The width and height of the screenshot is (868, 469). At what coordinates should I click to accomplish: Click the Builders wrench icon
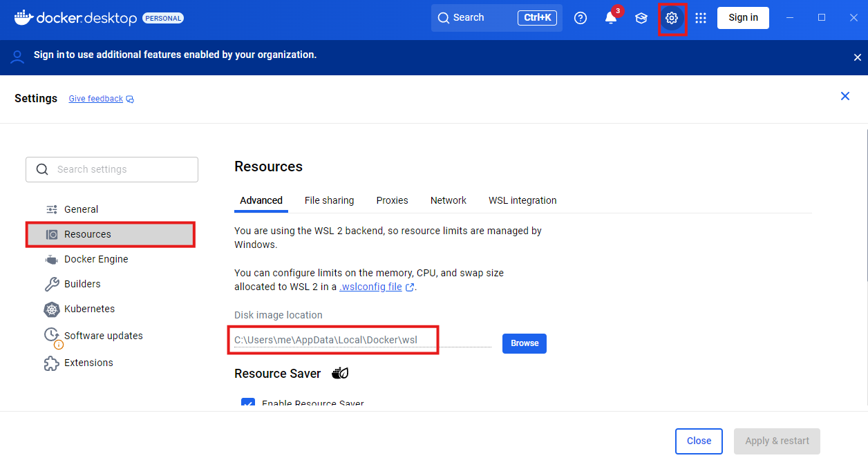[52, 284]
